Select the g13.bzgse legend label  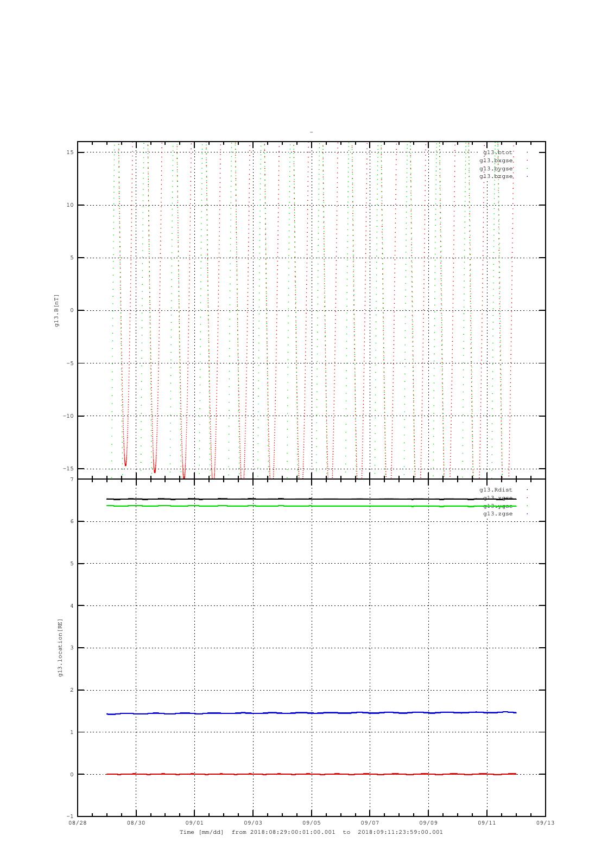pyautogui.click(x=496, y=176)
